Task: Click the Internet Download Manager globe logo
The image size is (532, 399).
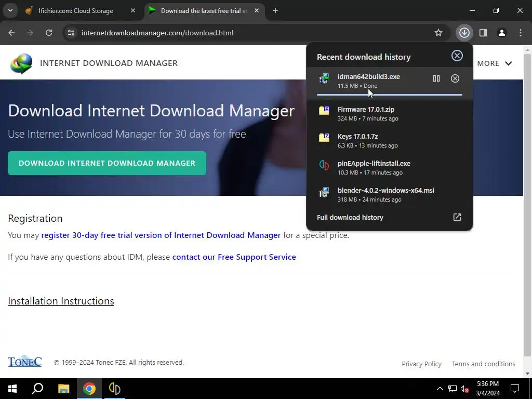Action: point(21,63)
